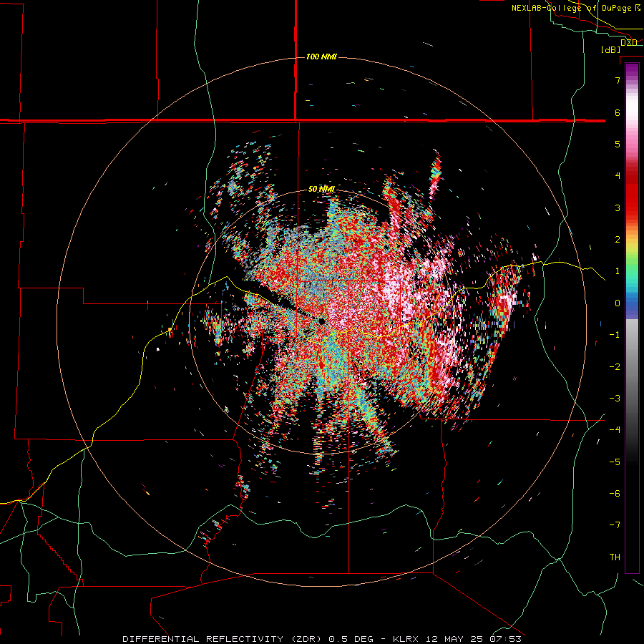Click the -3 dB scale label

[x=615, y=398]
